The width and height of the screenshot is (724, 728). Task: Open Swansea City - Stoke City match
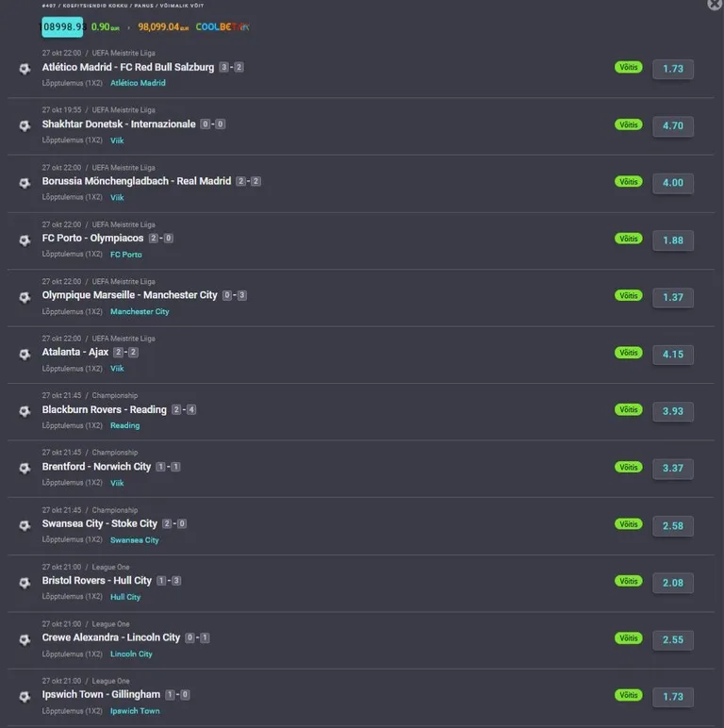(100, 523)
